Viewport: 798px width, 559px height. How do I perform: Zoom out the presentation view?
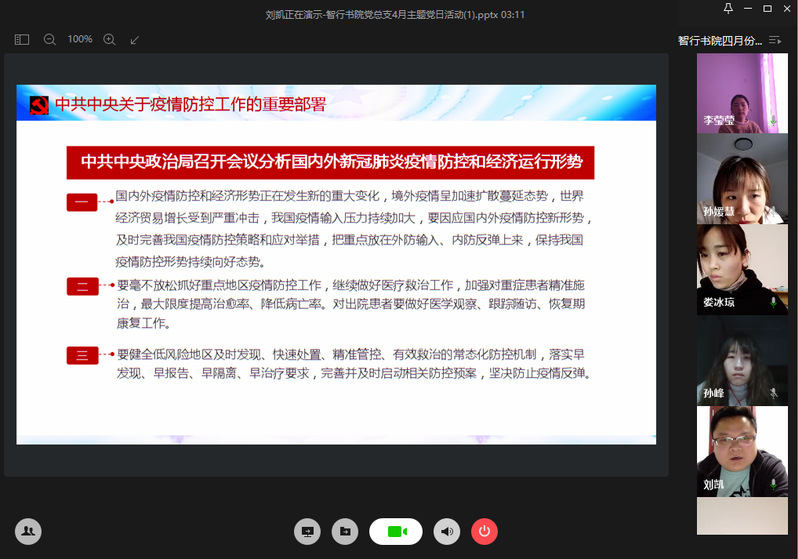click(50, 40)
